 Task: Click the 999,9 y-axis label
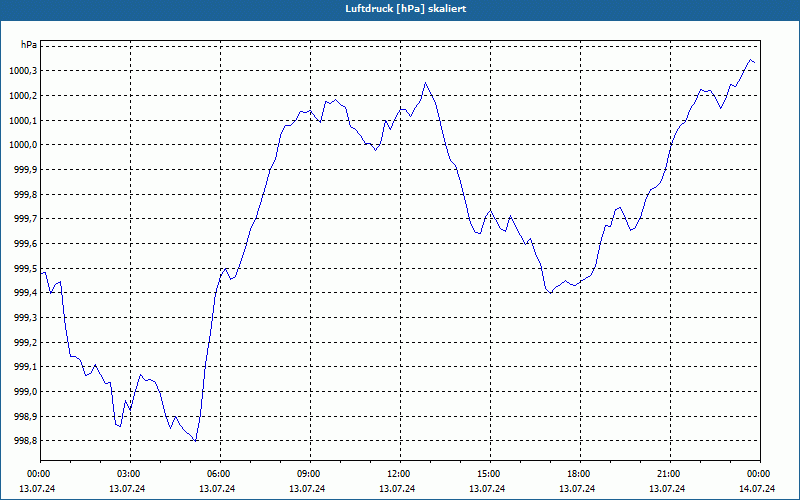26,169
